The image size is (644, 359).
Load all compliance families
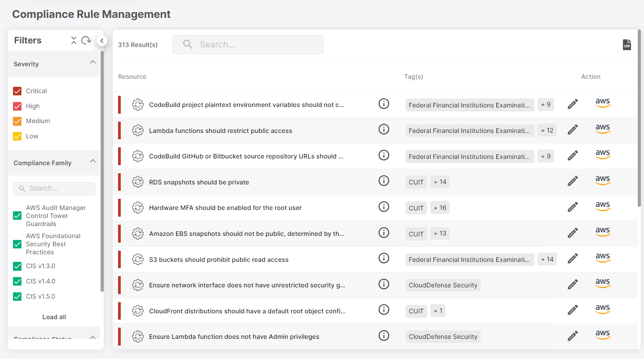tap(54, 317)
